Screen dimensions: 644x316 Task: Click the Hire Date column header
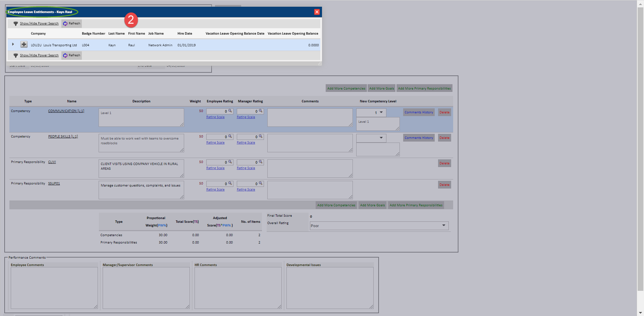click(x=185, y=34)
